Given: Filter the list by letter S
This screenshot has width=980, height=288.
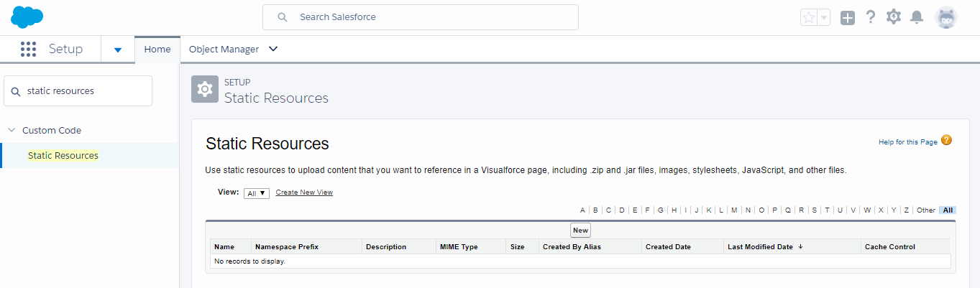Looking at the screenshot, I should (814, 210).
